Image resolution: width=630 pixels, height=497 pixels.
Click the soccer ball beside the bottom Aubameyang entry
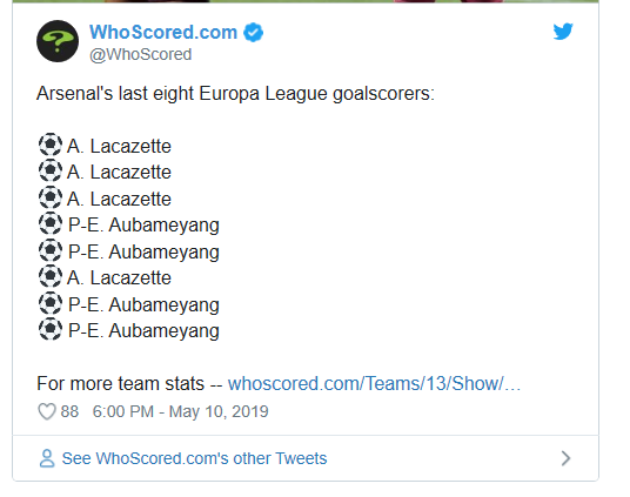(49, 330)
